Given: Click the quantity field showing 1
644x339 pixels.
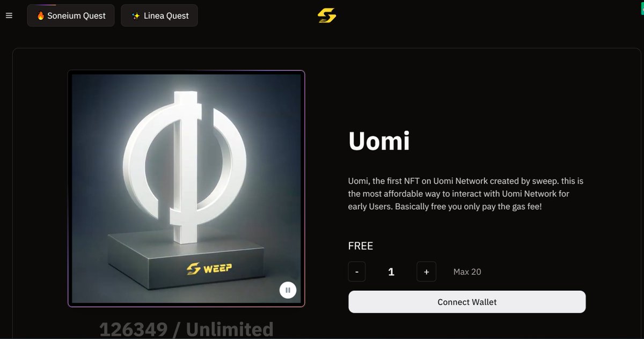Looking at the screenshot, I should [x=391, y=272].
